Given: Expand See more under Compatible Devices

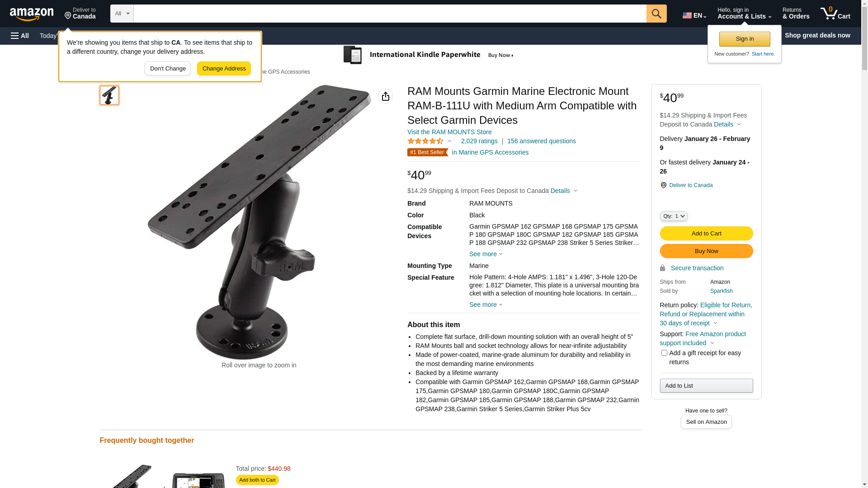Looking at the screenshot, I should [x=486, y=254].
